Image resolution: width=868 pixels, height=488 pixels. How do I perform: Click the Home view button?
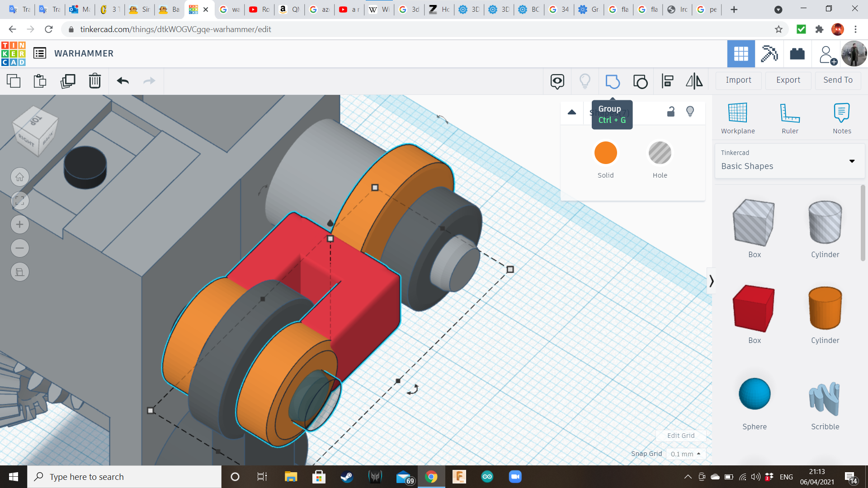20,177
